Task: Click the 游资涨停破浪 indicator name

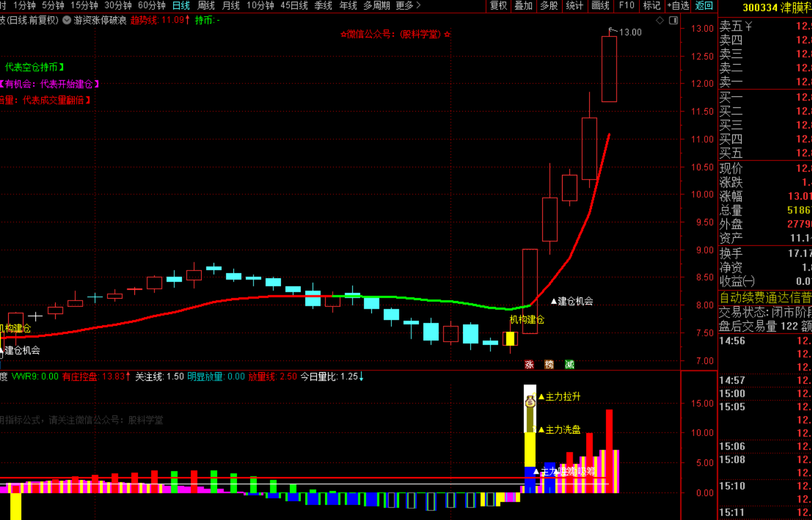Action: [x=100, y=20]
